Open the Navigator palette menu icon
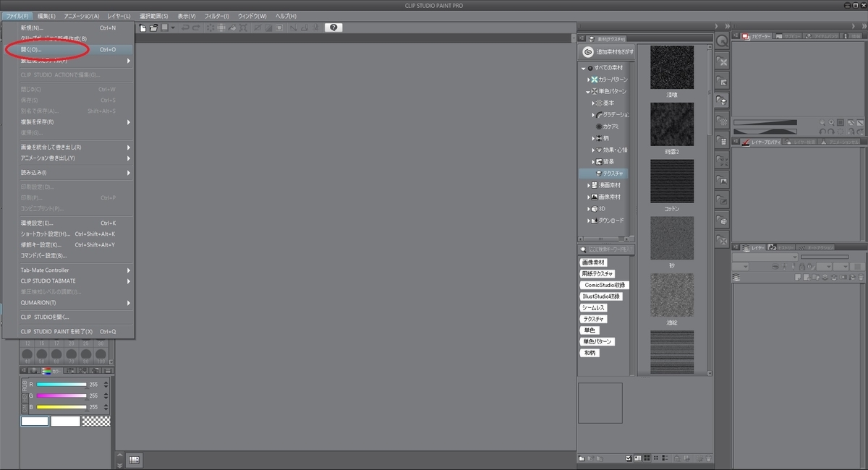 pyautogui.click(x=736, y=36)
